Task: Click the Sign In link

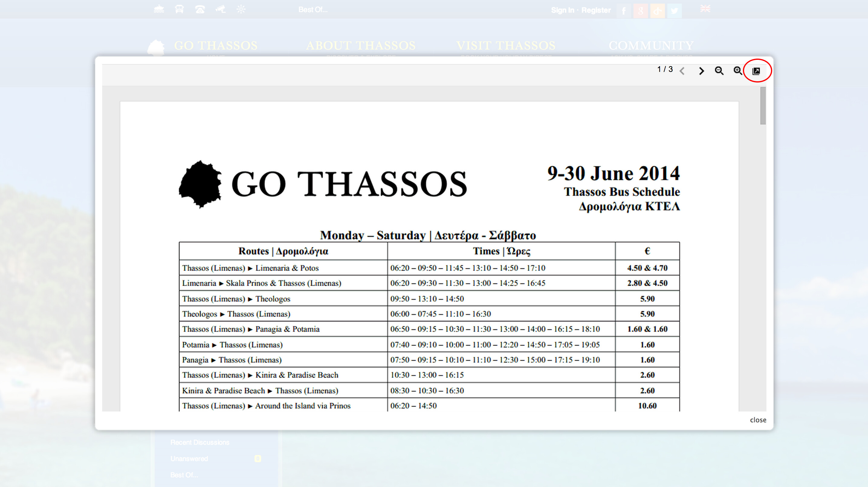Action: (562, 10)
